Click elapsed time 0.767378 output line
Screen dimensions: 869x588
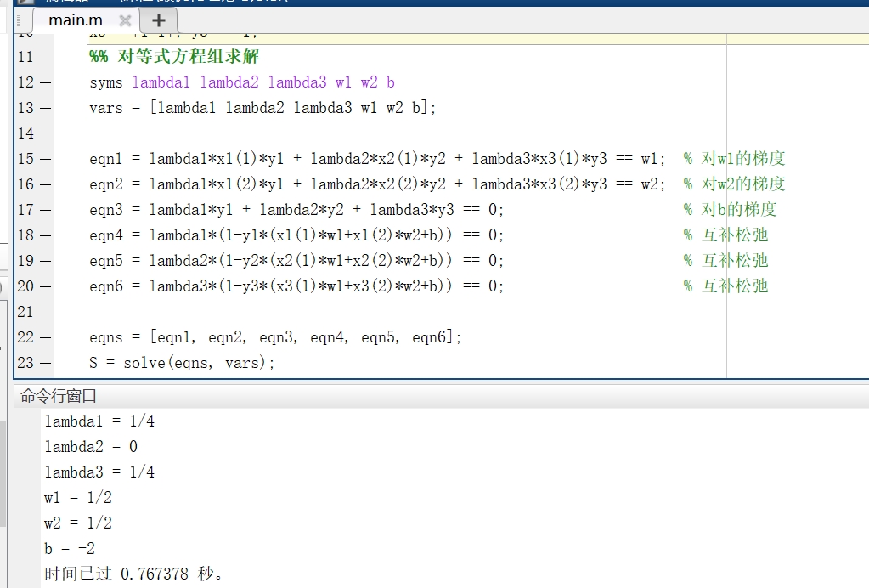[133, 574]
